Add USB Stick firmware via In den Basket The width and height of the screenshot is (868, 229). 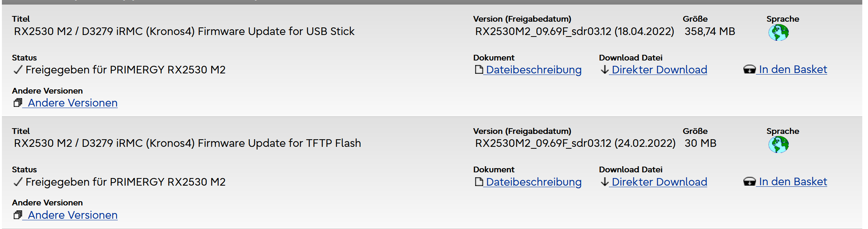(793, 70)
